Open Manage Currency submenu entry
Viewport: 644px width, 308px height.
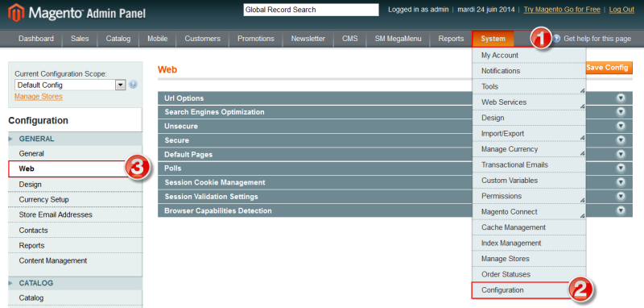(529, 149)
